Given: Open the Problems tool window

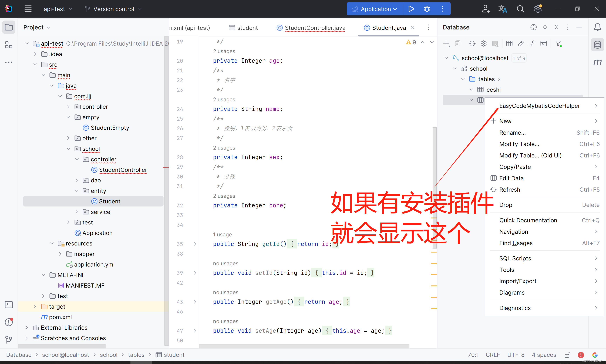Looking at the screenshot, I should [9, 322].
